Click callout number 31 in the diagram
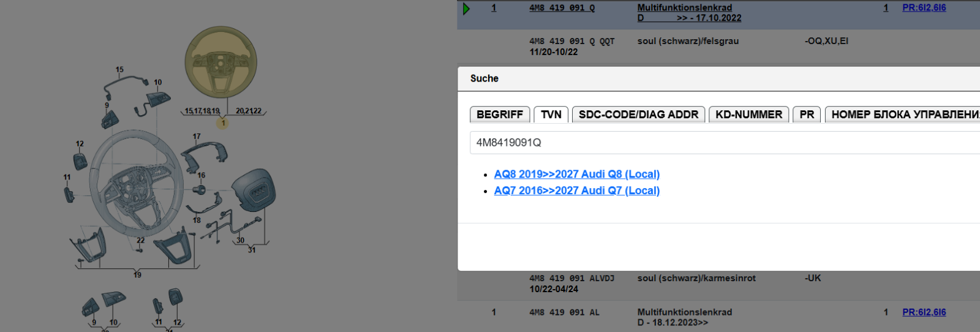The height and width of the screenshot is (332, 980). click(252, 250)
